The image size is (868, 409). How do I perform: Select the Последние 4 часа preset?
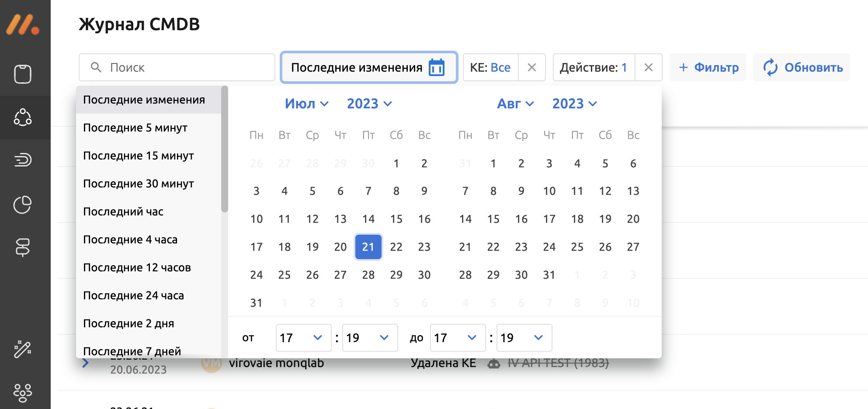coord(149,239)
